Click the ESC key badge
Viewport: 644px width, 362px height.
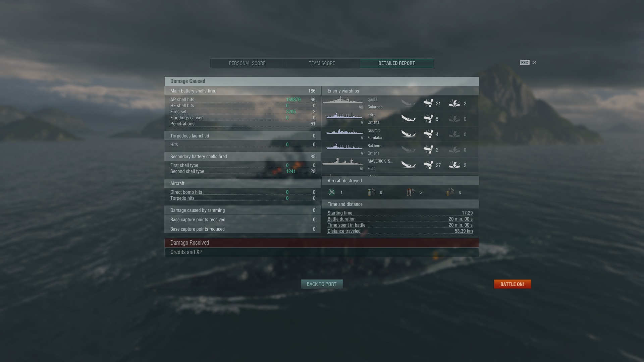525,63
